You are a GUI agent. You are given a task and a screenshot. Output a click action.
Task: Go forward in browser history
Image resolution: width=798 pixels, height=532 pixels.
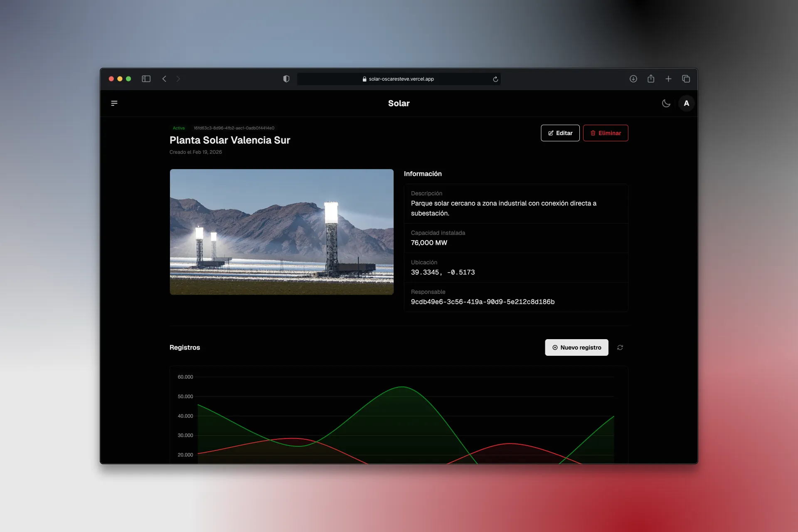point(178,79)
